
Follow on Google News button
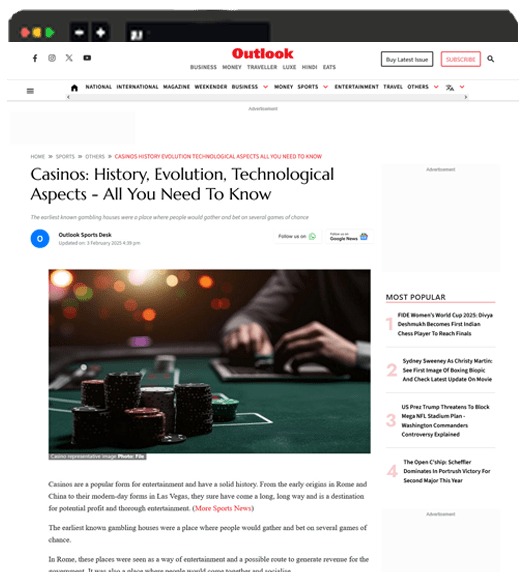coord(349,236)
